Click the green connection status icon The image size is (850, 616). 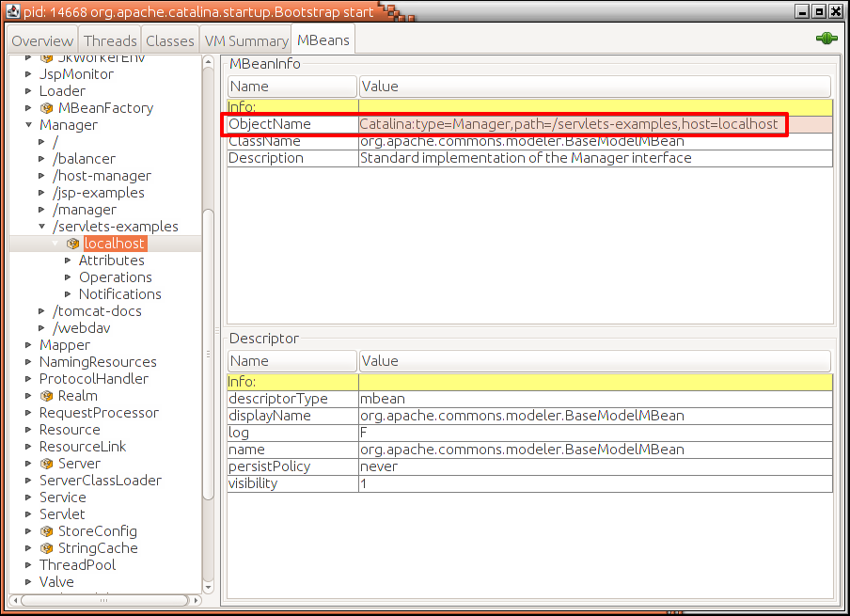click(x=826, y=39)
